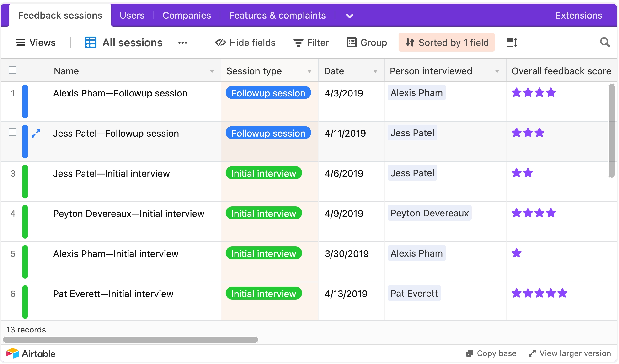The image size is (619, 364).
Task: Click row number 3 to select the record
Action: pyautogui.click(x=13, y=174)
